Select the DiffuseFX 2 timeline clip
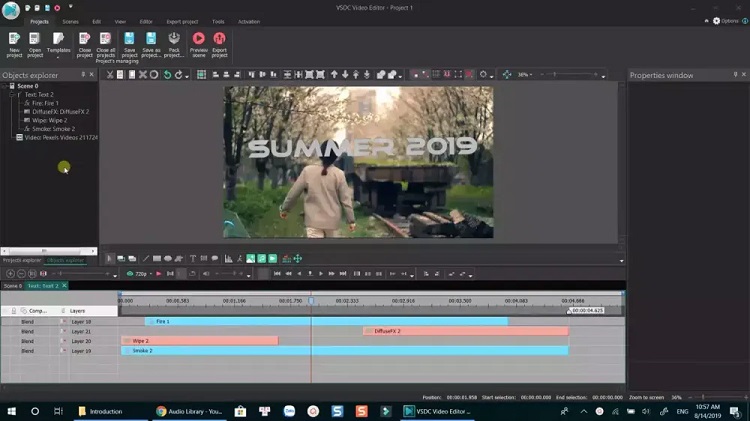Viewport: 750px width, 421px height. point(466,331)
